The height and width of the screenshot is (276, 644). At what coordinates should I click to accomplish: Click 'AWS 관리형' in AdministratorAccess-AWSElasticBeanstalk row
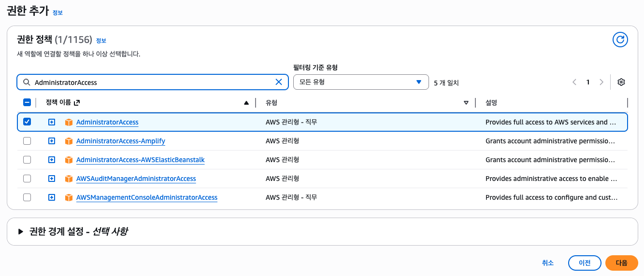pyautogui.click(x=283, y=160)
